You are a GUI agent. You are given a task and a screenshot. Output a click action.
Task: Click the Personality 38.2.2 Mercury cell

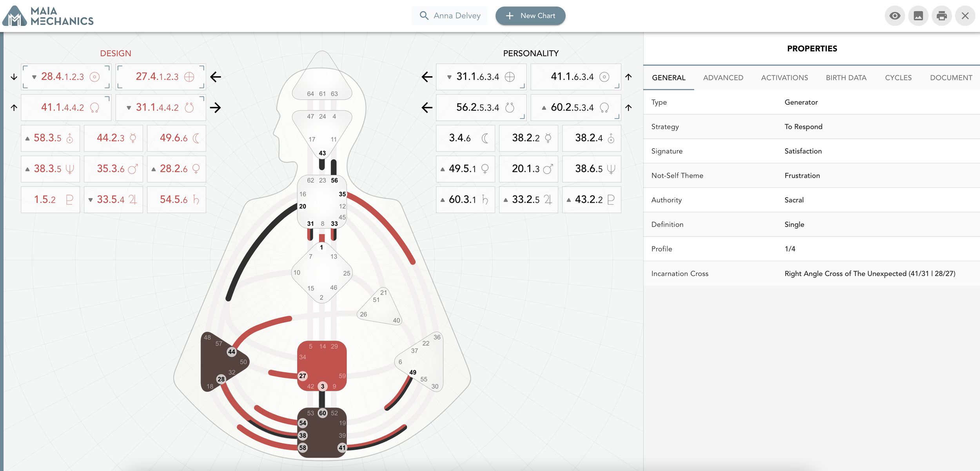pos(529,138)
